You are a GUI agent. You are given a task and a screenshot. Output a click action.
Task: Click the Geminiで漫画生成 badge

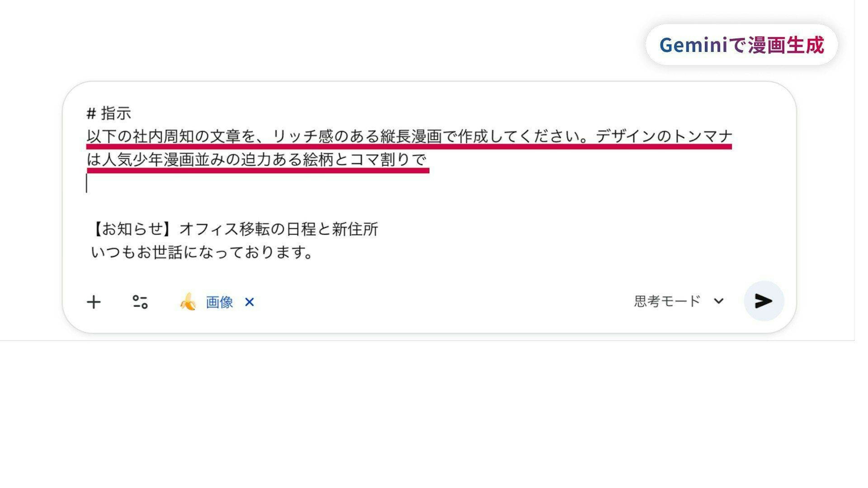[742, 45]
